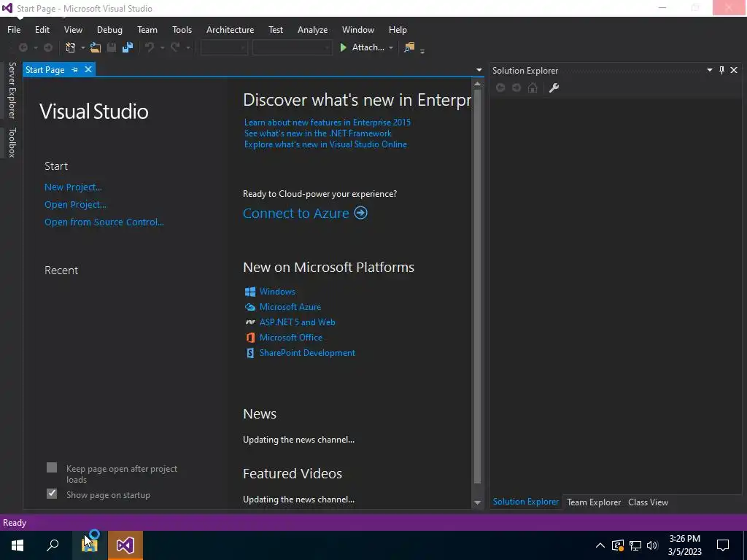
Task: Click the Save All toolbar icon
Action: [x=128, y=47]
